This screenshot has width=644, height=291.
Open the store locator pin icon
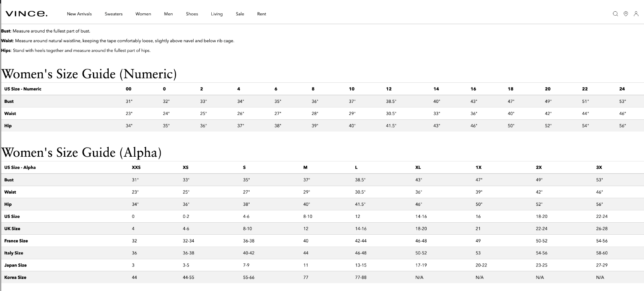pos(625,14)
